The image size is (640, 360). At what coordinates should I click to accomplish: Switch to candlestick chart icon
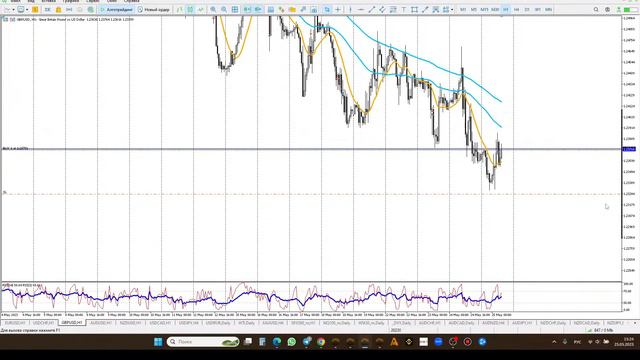(x=190, y=9)
